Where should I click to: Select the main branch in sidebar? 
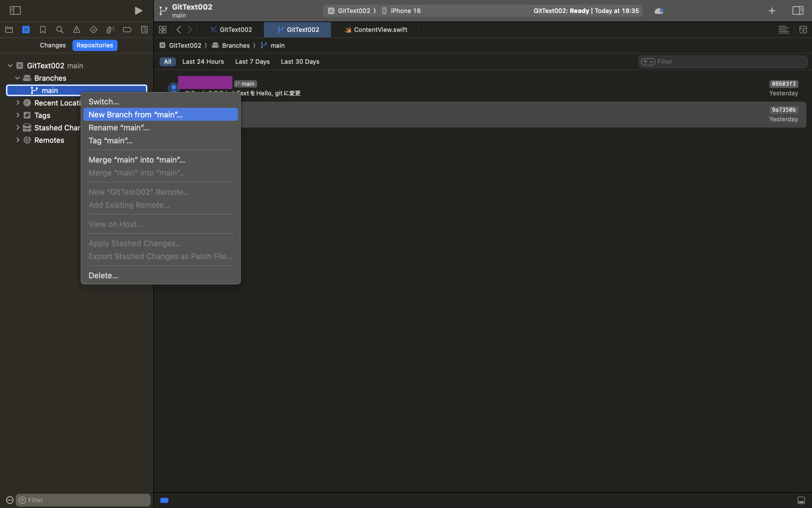(x=76, y=90)
